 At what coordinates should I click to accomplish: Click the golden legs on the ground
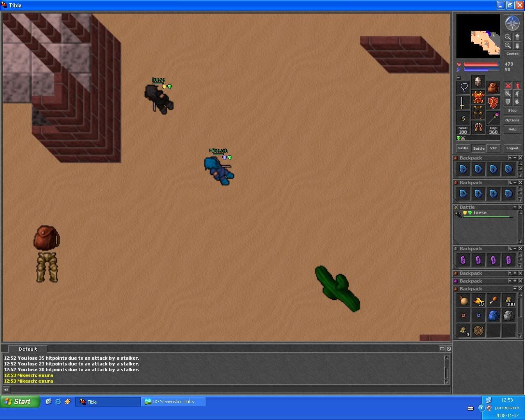click(x=47, y=267)
